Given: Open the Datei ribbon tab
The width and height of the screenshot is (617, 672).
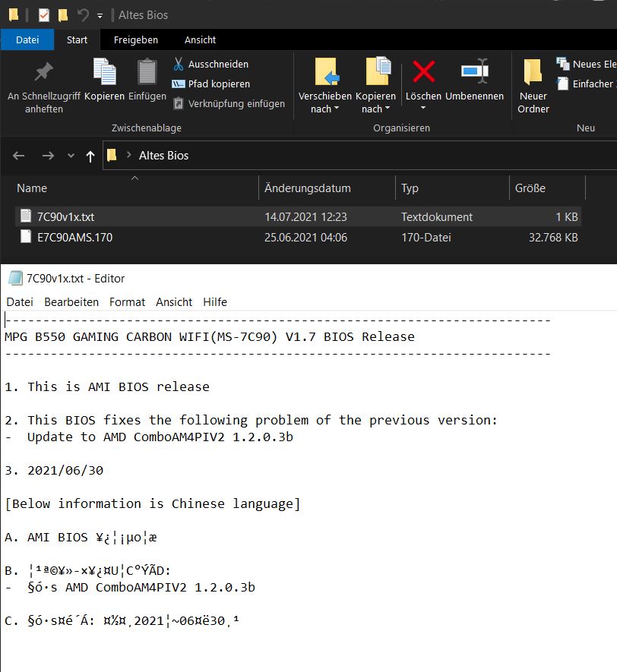Looking at the screenshot, I should point(27,39).
